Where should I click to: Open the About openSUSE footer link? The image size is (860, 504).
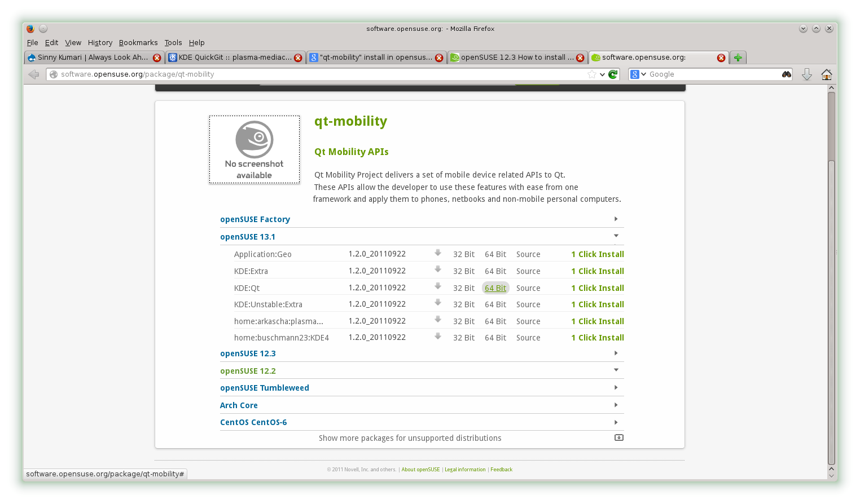pyautogui.click(x=420, y=470)
